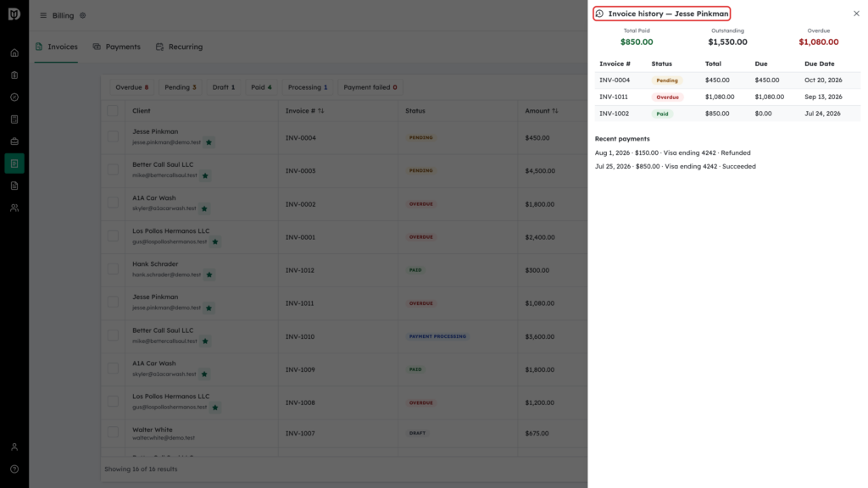Open INV-1011 row in history panel
The height and width of the screenshot is (488, 868).
click(727, 97)
